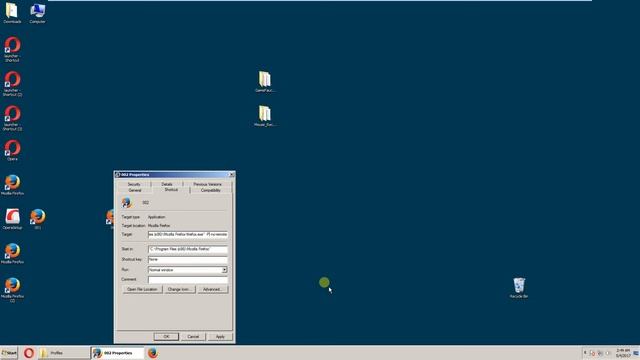Select the Firefox shortcut named 001
This screenshot has width=640, height=360.
pos(38,219)
